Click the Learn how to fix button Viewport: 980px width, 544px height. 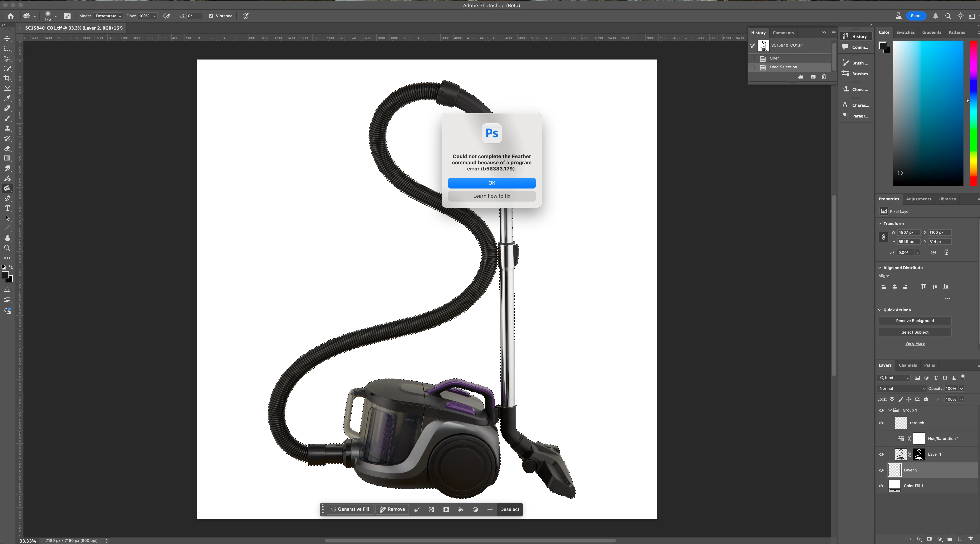pos(492,196)
